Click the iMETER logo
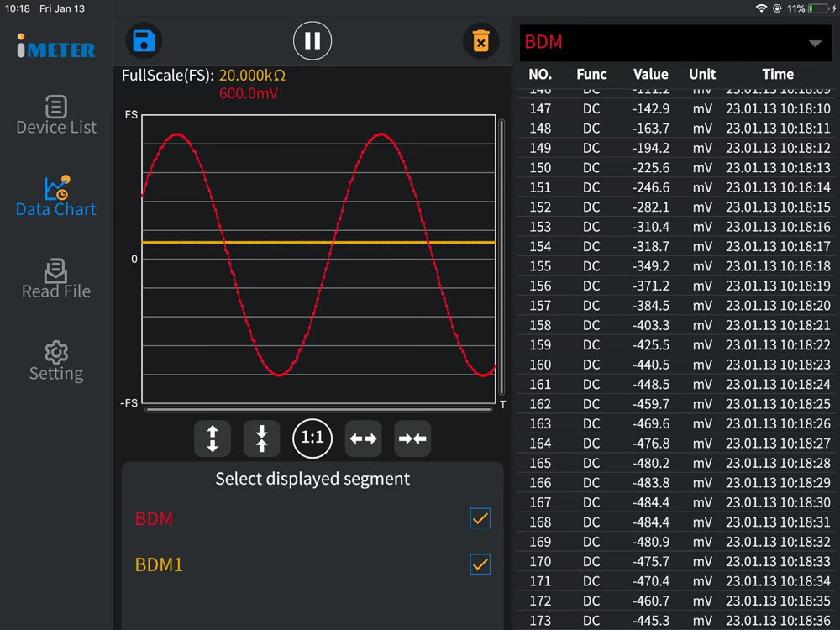This screenshot has width=840, height=630. coord(56,46)
